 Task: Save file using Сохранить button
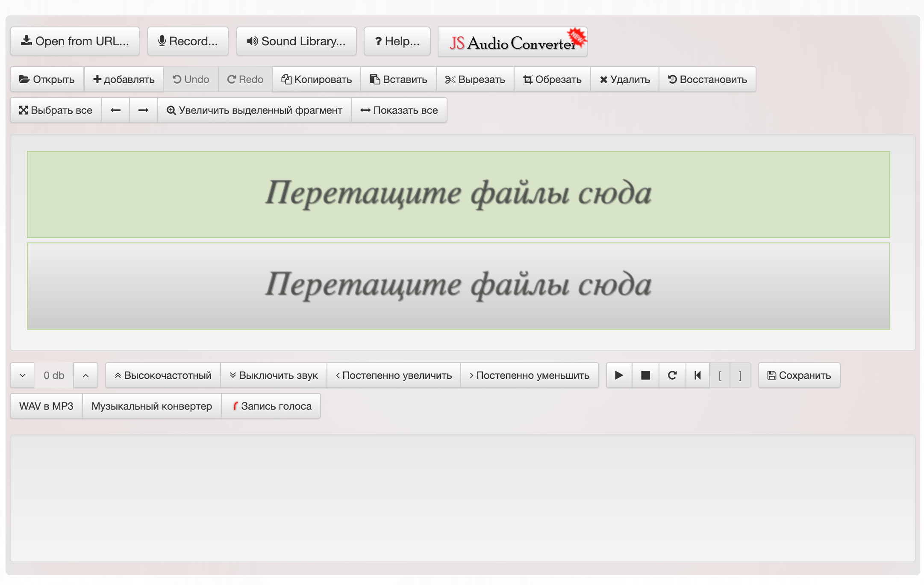coord(799,375)
